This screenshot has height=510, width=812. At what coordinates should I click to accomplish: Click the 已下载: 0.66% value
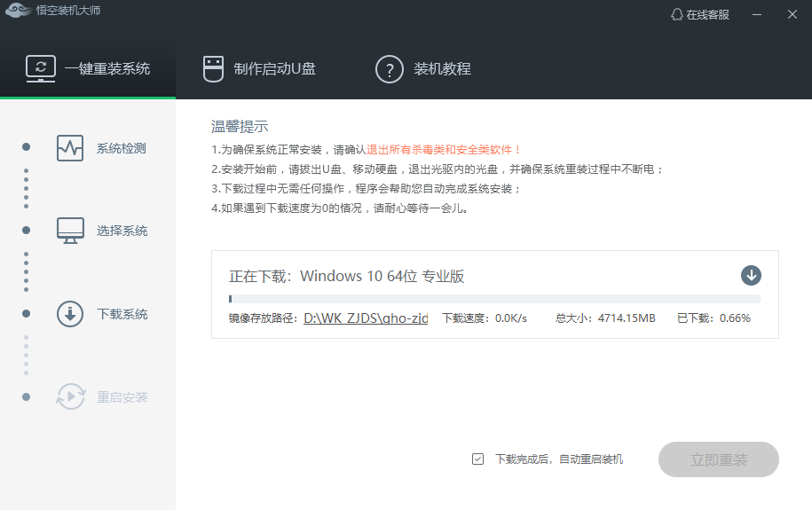(713, 318)
